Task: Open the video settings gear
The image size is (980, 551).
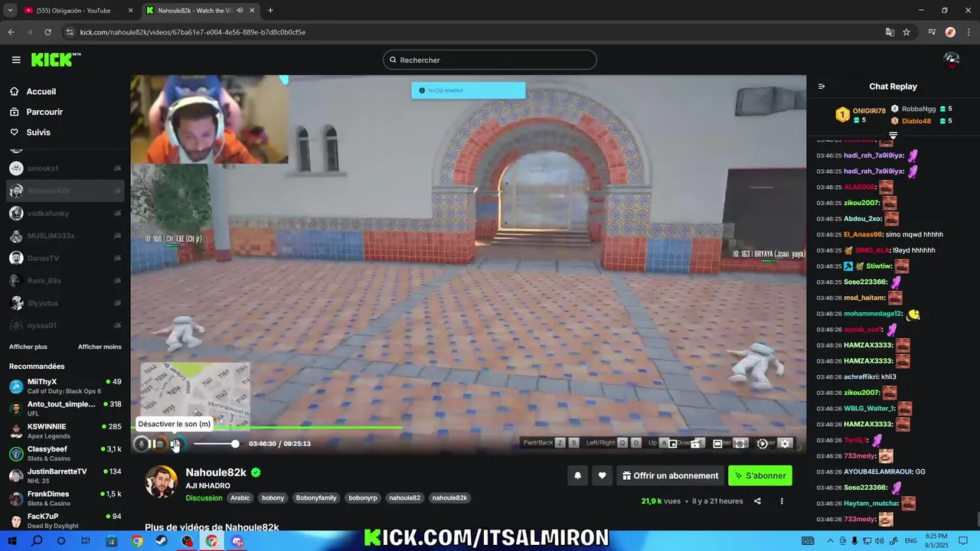Action: point(785,444)
